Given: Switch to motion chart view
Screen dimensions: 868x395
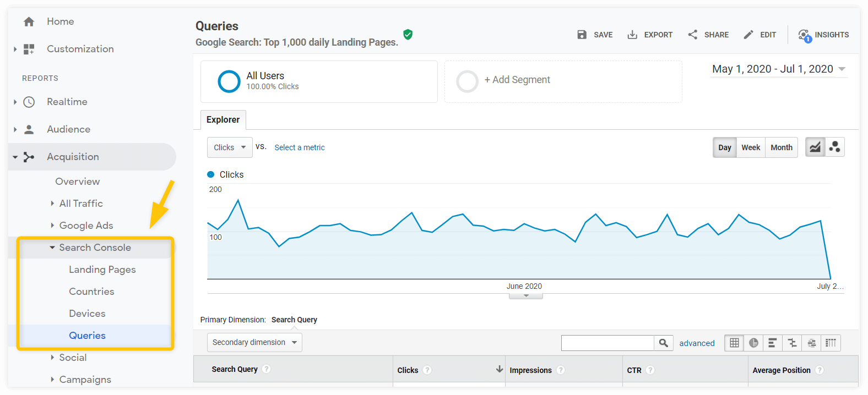Looking at the screenshot, I should (x=835, y=147).
